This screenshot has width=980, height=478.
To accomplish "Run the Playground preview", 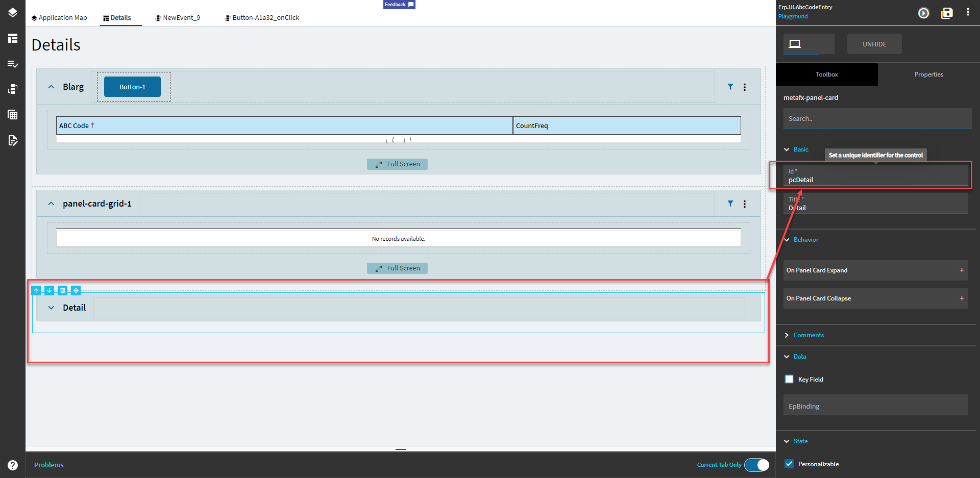I will tap(923, 13).
